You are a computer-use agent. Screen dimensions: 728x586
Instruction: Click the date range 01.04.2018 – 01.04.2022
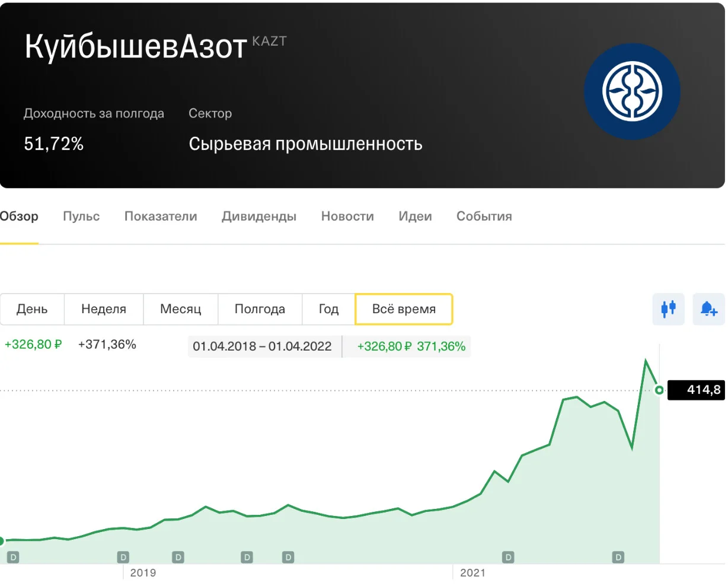262,346
